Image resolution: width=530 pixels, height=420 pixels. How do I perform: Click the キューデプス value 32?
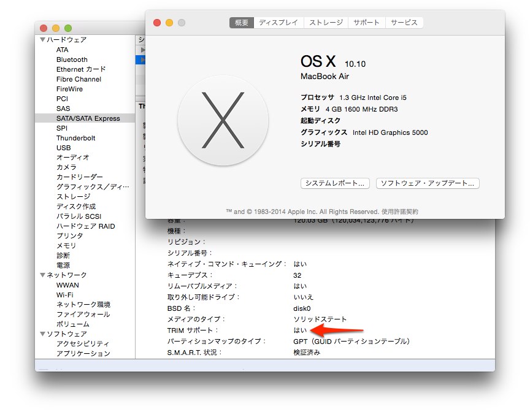pos(297,275)
